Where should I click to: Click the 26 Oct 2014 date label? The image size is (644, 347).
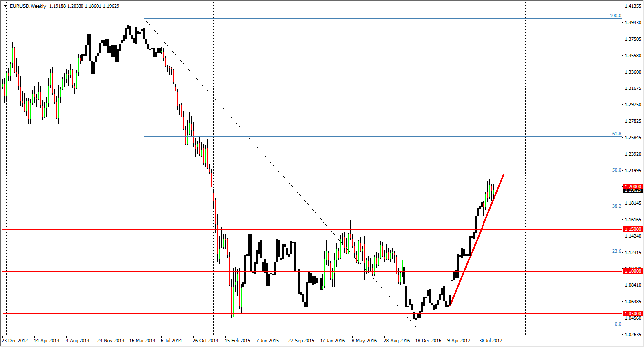205,341
